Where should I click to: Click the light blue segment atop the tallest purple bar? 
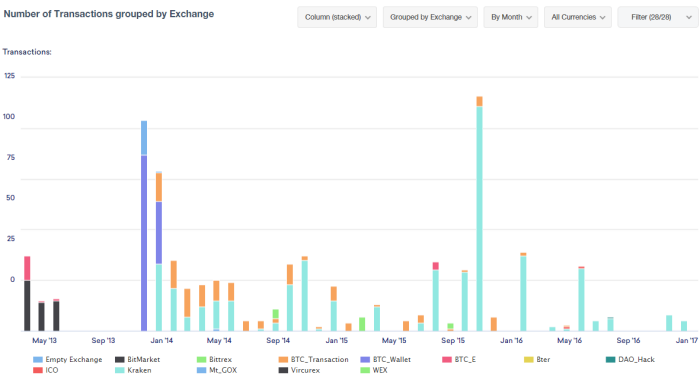pyautogui.click(x=144, y=137)
